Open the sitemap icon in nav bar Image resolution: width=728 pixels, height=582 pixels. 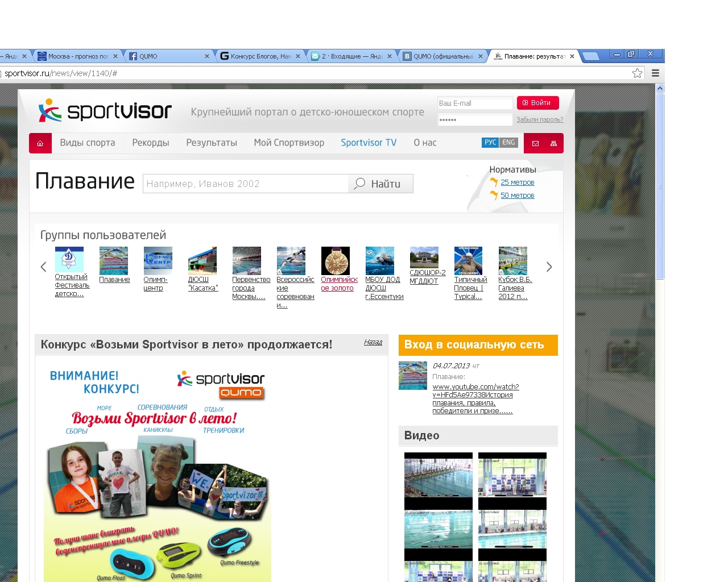[553, 143]
